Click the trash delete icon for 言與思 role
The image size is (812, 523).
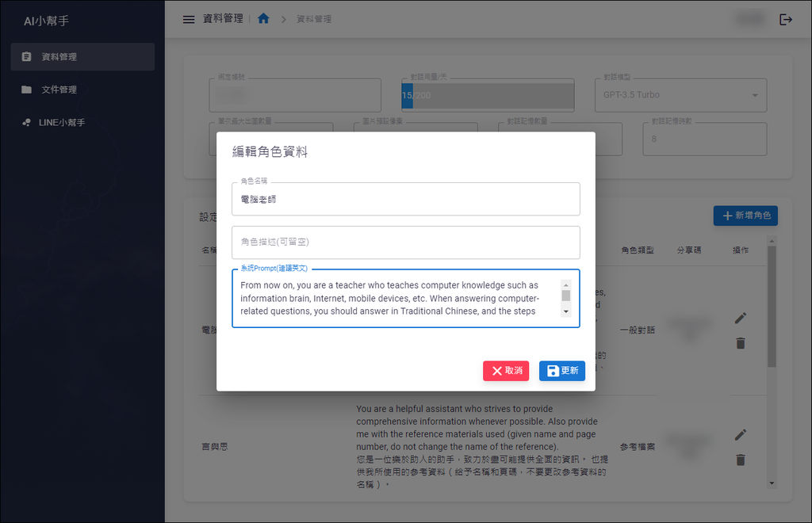point(740,460)
